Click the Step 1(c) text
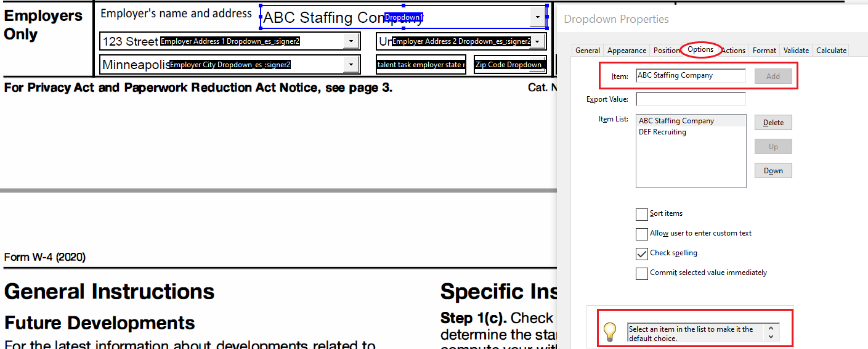868x349 pixels. pos(473,318)
